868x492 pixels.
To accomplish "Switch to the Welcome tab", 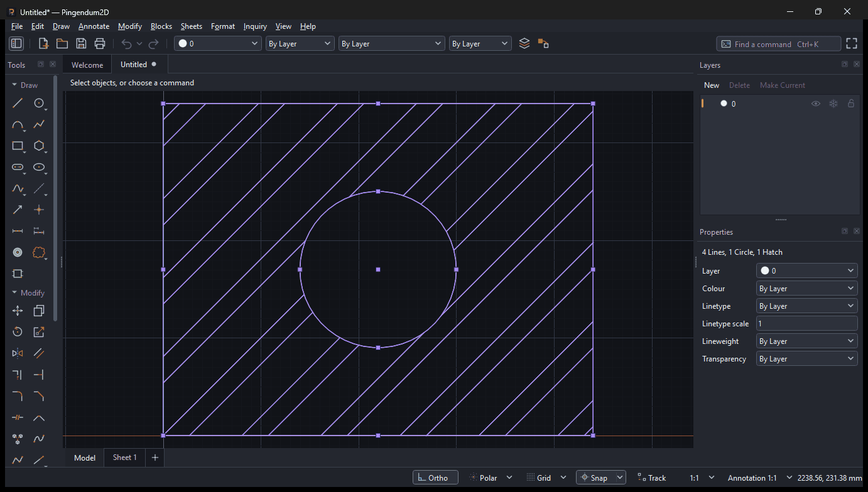I will [x=87, y=65].
